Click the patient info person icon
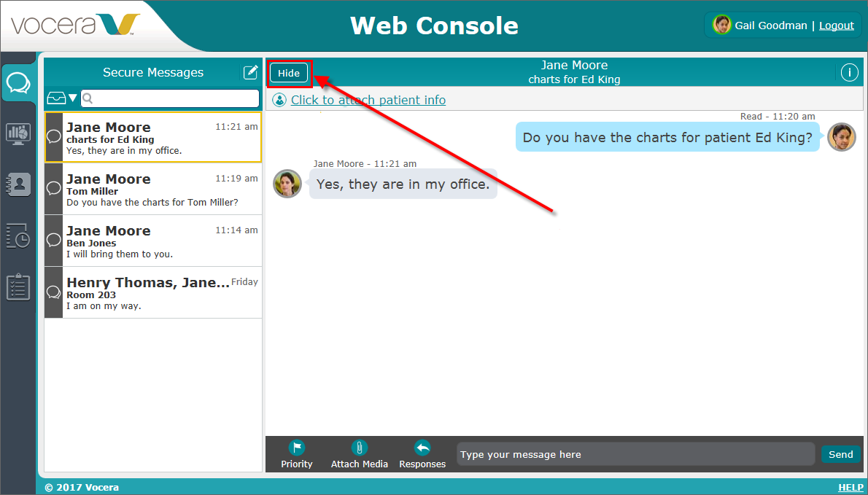This screenshot has height=495, width=868. pos(279,100)
